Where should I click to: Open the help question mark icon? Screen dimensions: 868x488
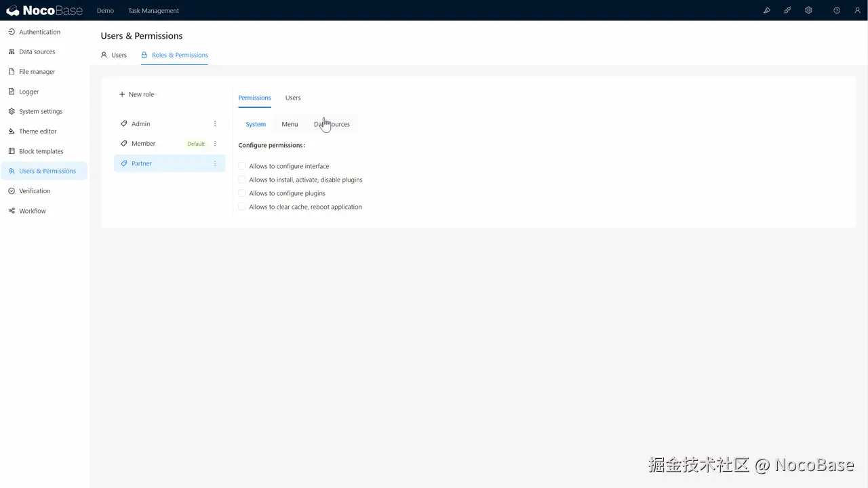tap(836, 10)
